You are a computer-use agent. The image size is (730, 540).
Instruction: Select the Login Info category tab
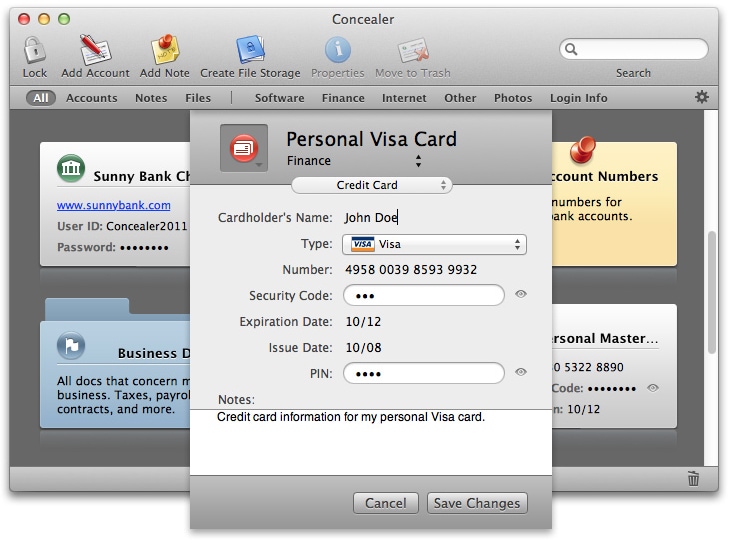(579, 98)
